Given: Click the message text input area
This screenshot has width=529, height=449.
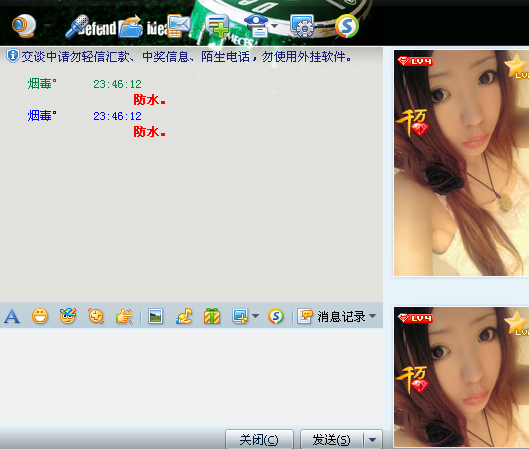Looking at the screenshot, I should (191, 376).
